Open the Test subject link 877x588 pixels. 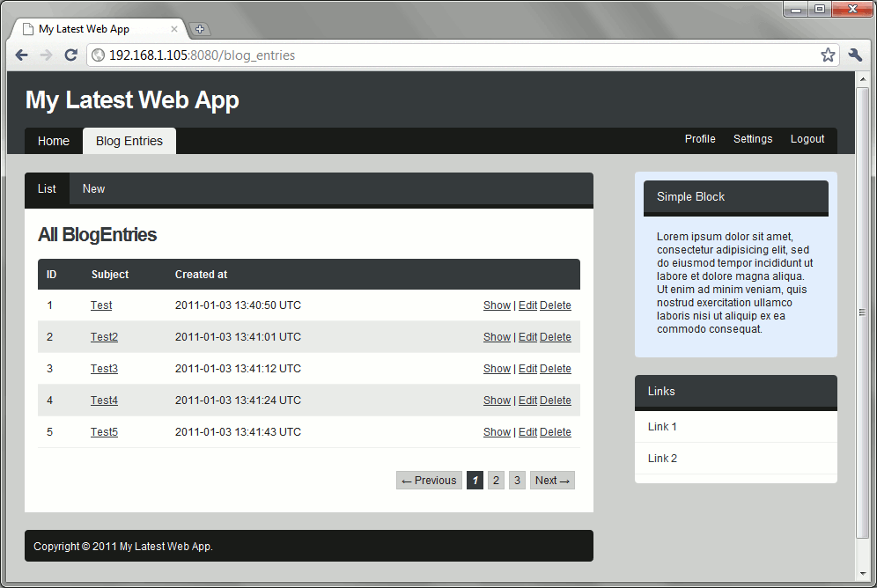click(101, 305)
